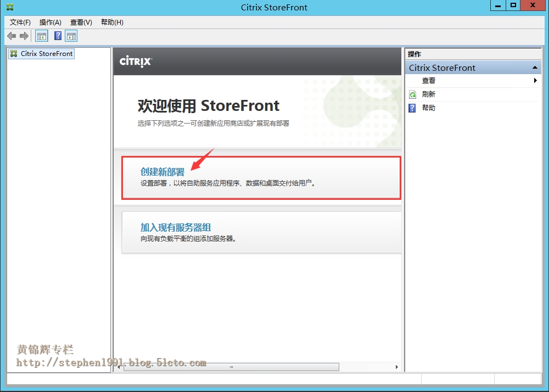Click the horizontal scrollbar thumb
The image size is (549, 392).
231,367
